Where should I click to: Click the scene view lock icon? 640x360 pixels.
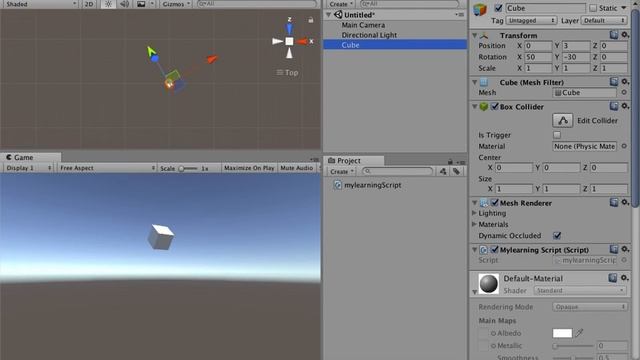(x=311, y=20)
